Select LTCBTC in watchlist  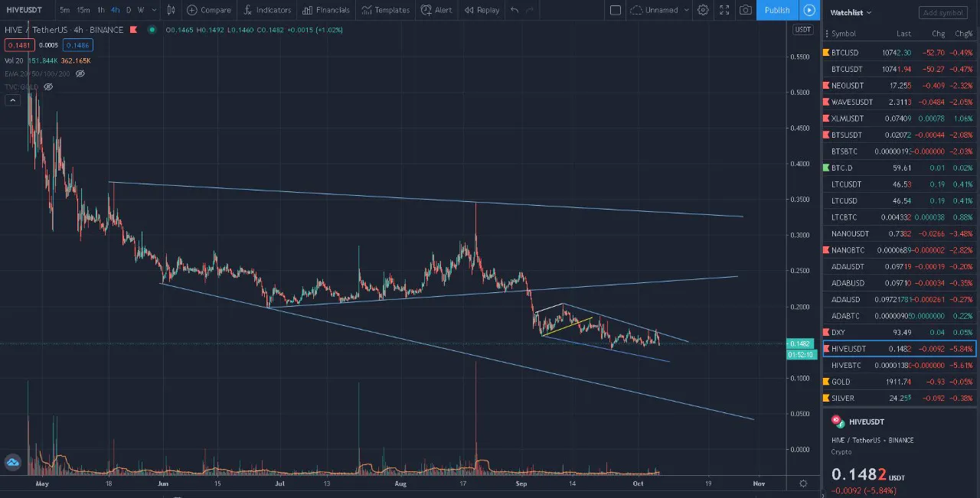(x=900, y=217)
